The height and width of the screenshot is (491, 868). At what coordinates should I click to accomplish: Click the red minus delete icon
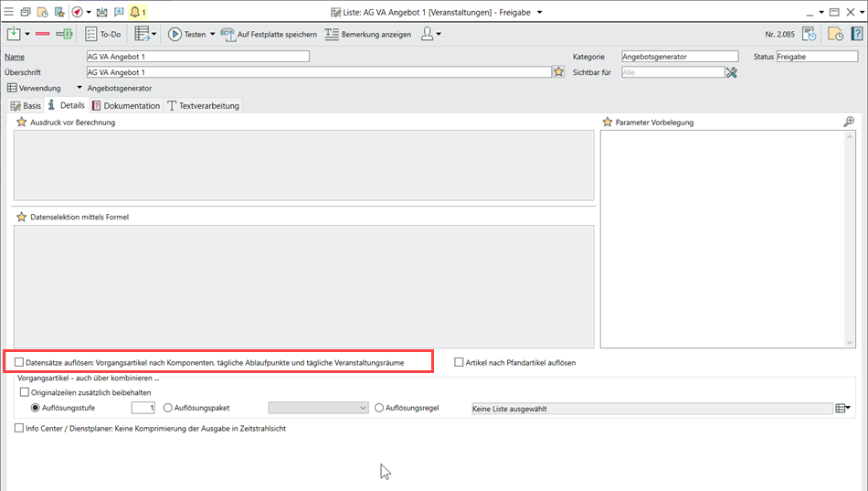pyautogui.click(x=42, y=34)
